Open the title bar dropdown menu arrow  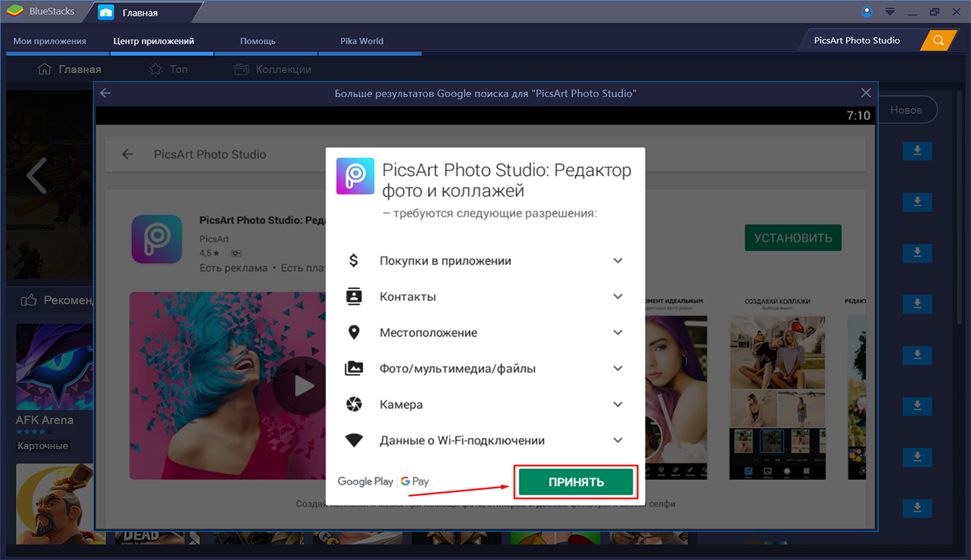click(890, 11)
